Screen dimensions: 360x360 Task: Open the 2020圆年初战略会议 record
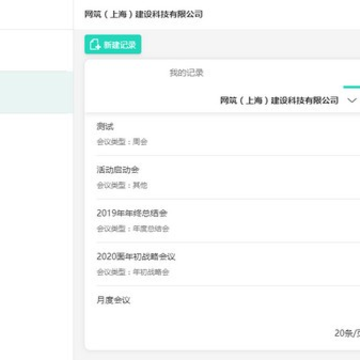(x=136, y=257)
